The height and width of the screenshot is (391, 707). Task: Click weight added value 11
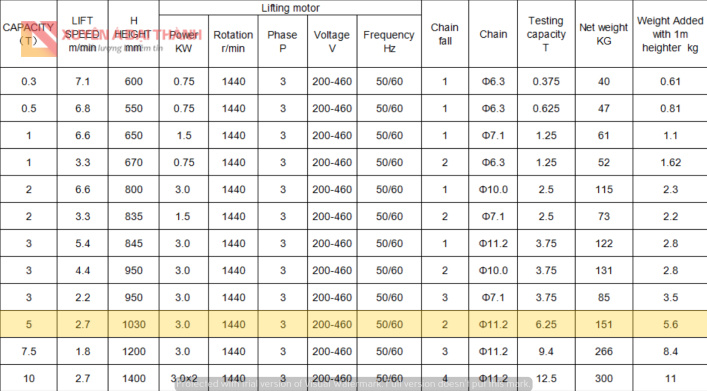pos(670,378)
